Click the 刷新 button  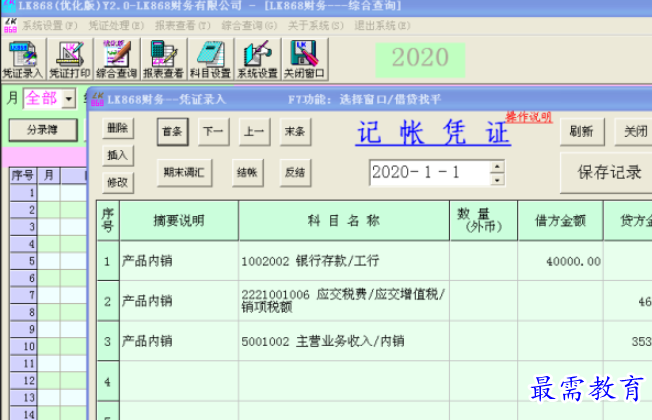582,132
